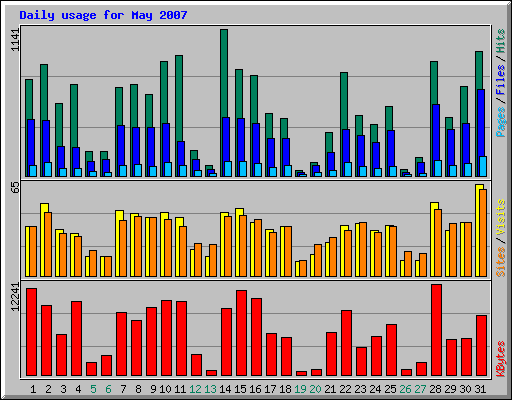Select the red KBytes bar for day 31

pyautogui.click(x=481, y=346)
